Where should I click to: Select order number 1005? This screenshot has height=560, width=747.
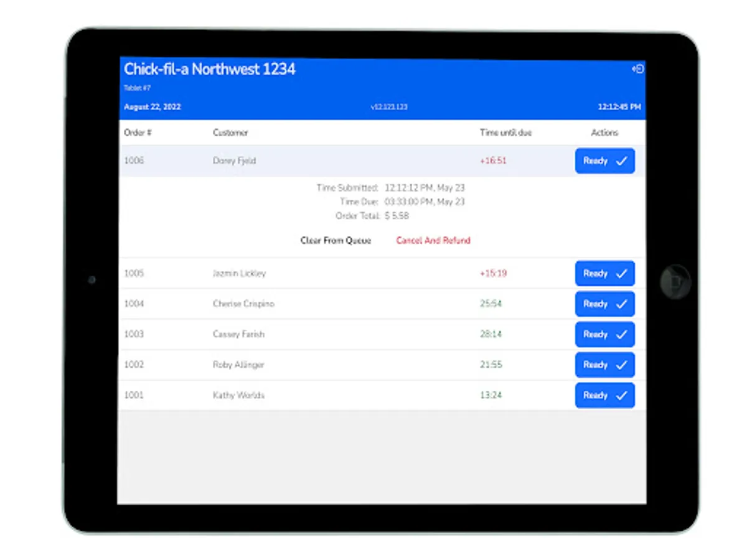pos(134,273)
